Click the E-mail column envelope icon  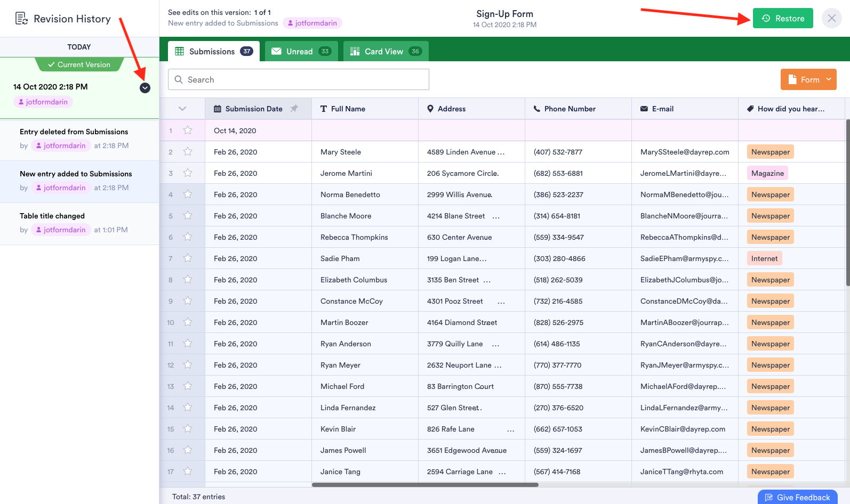(644, 109)
